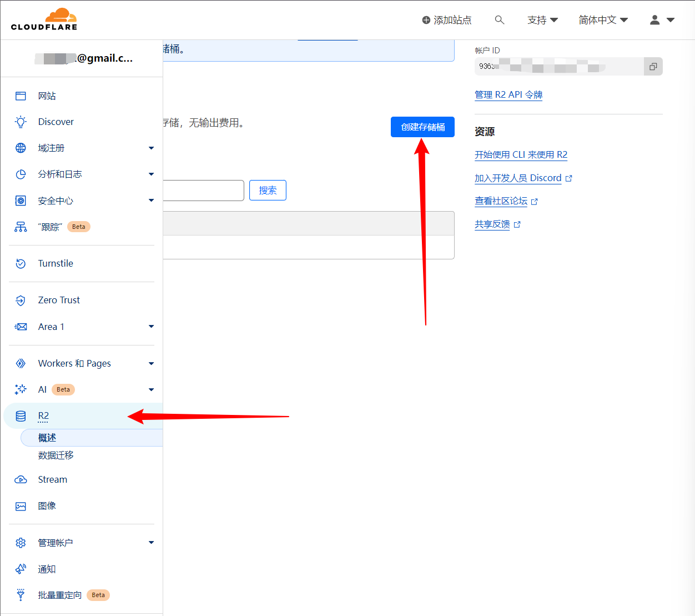Screen dimensions: 695x616
Task: Open 通知 in the sidebar
Action: 47,569
